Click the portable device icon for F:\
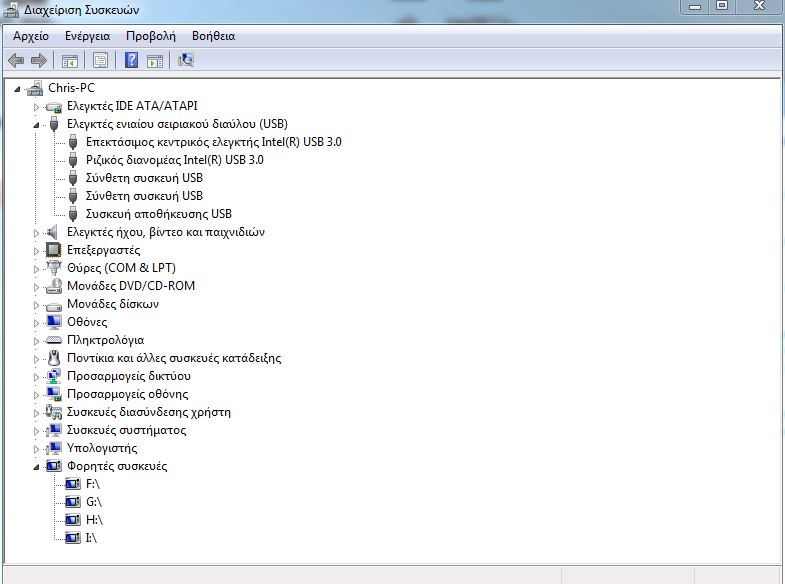Image resolution: width=785 pixels, height=584 pixels. pos(73,484)
